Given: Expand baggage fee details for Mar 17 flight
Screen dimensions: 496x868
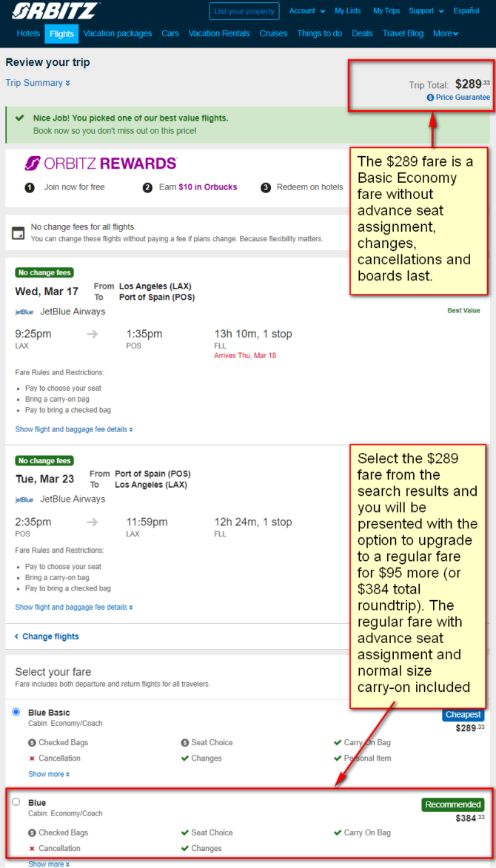Looking at the screenshot, I should 73,429.
